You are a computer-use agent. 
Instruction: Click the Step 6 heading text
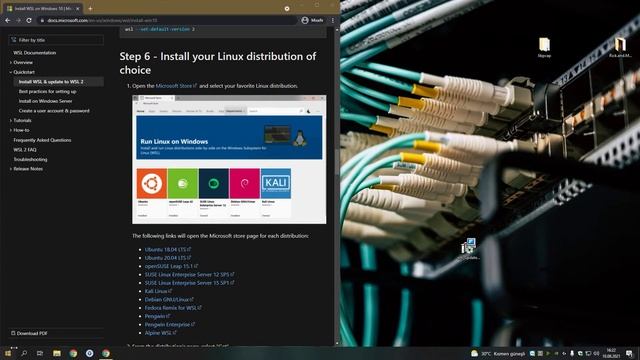tap(218, 63)
